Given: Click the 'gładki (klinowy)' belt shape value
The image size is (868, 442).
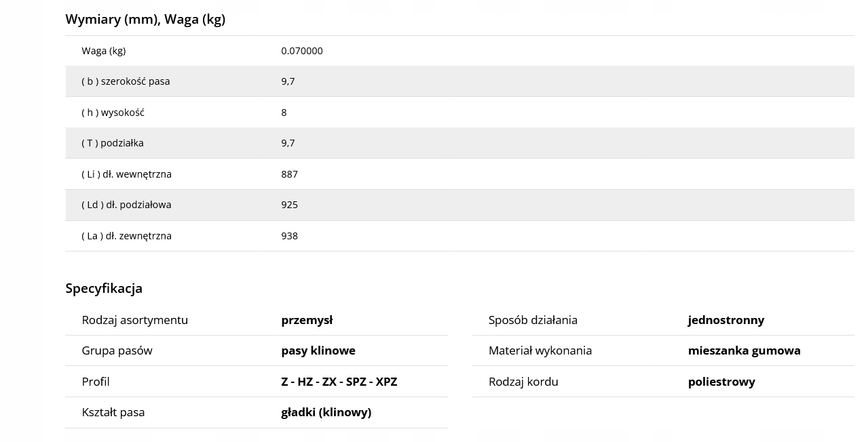Looking at the screenshot, I should click(326, 412).
